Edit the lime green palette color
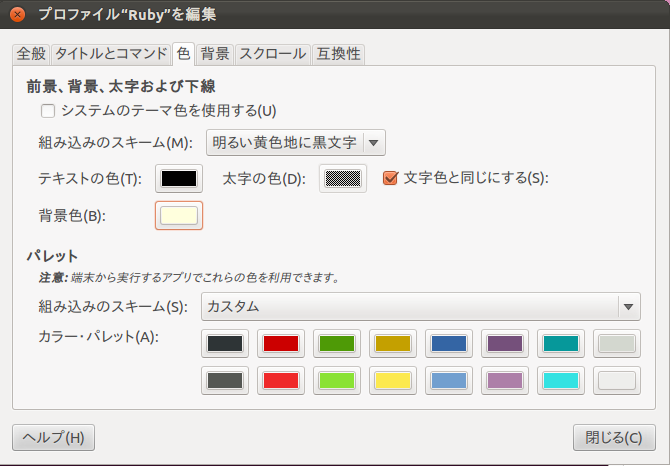Viewport: 670px width, 466px height. 337,381
